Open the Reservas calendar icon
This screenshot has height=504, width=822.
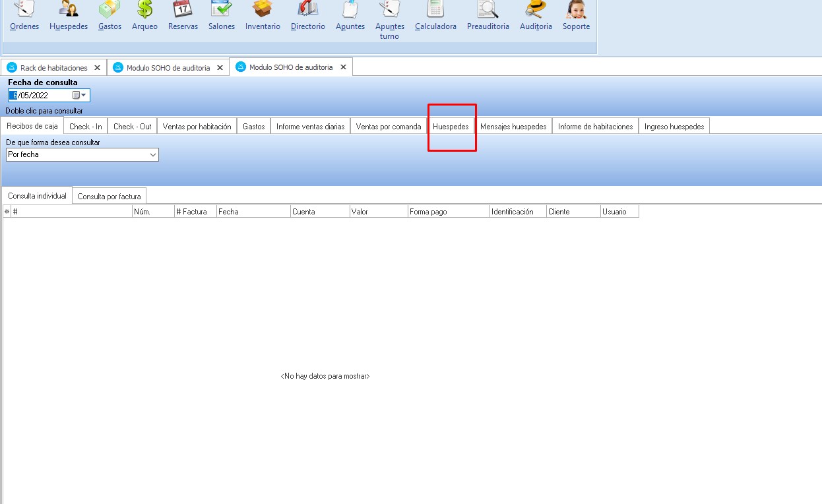(183, 11)
